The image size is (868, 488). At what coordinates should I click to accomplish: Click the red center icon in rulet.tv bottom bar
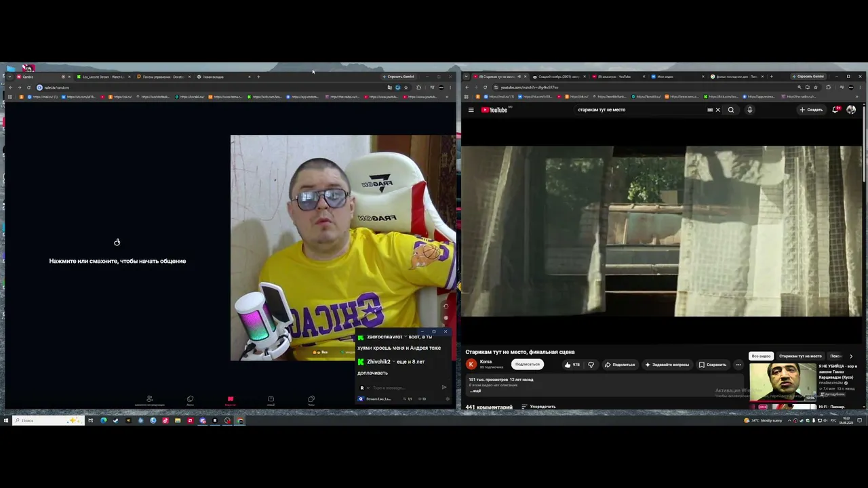click(230, 400)
